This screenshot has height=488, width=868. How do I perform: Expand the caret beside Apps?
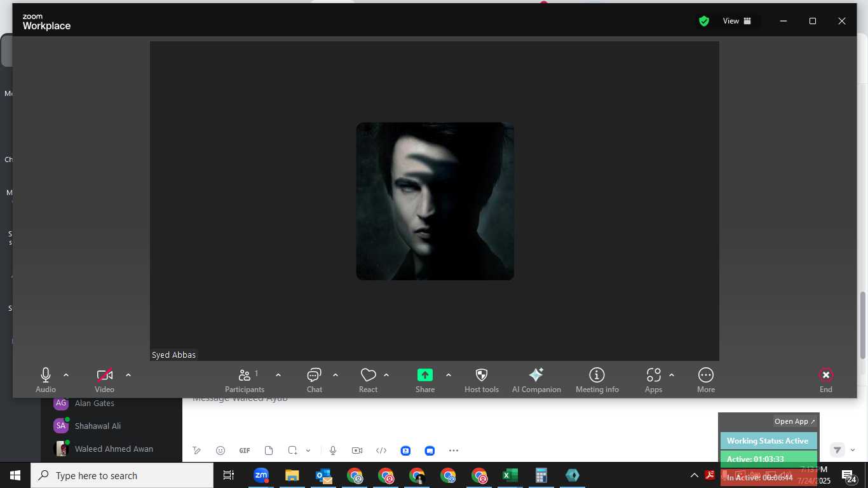(x=672, y=375)
